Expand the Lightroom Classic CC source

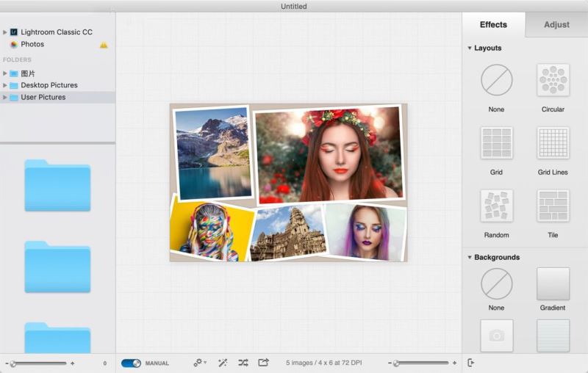coord(5,32)
